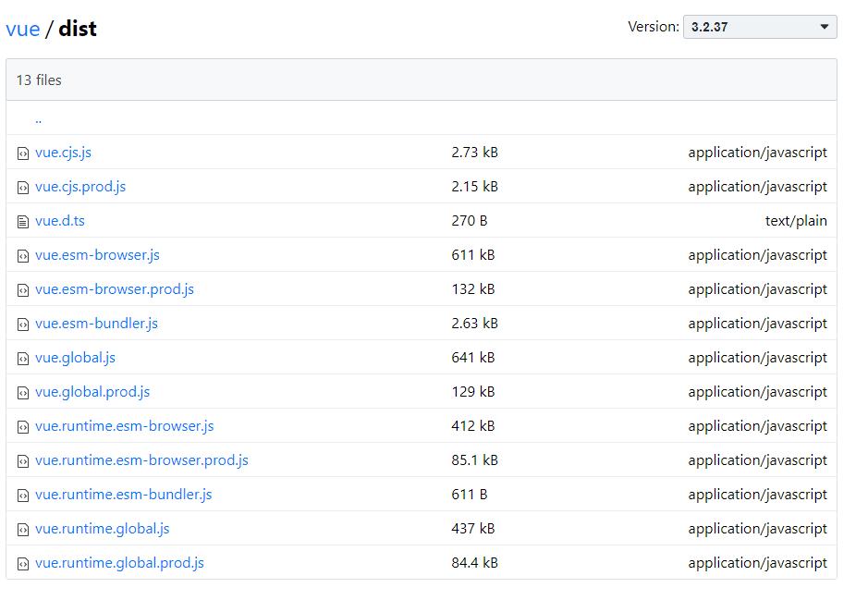
Task: Click the code icon beside vue.runtime.esm-browser.js
Action: (x=23, y=427)
